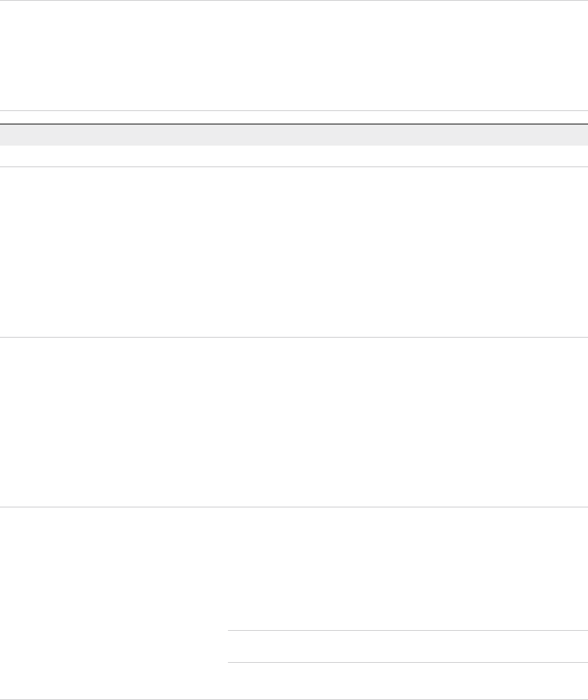The height and width of the screenshot is (700, 588).
Task: Click the third section's blank area above short dividers
Action: [408, 569]
